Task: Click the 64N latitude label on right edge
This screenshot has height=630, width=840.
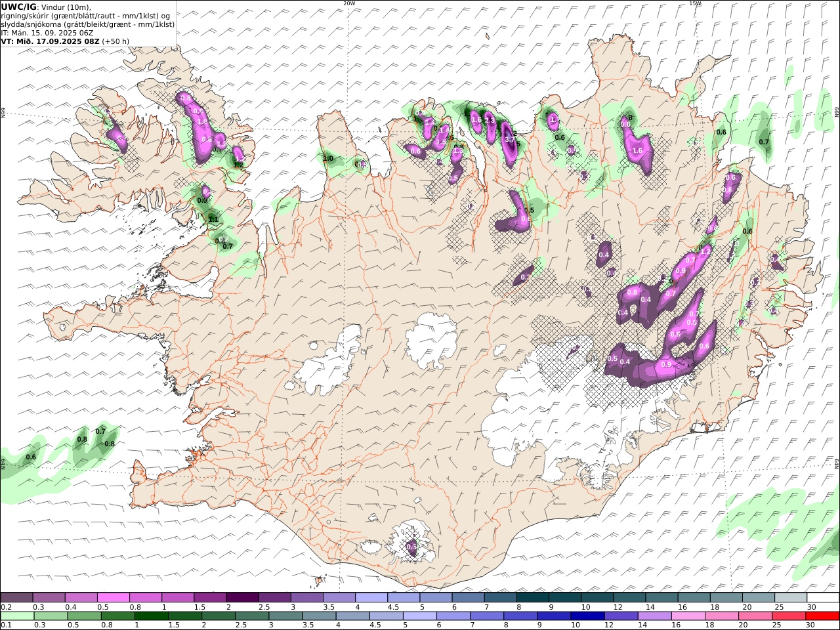Action: click(836, 463)
